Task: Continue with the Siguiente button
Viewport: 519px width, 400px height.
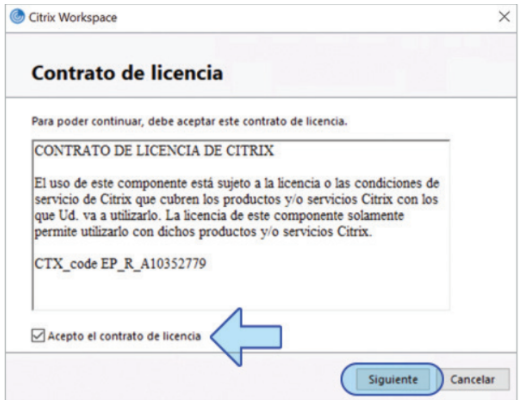Action: pos(393,379)
